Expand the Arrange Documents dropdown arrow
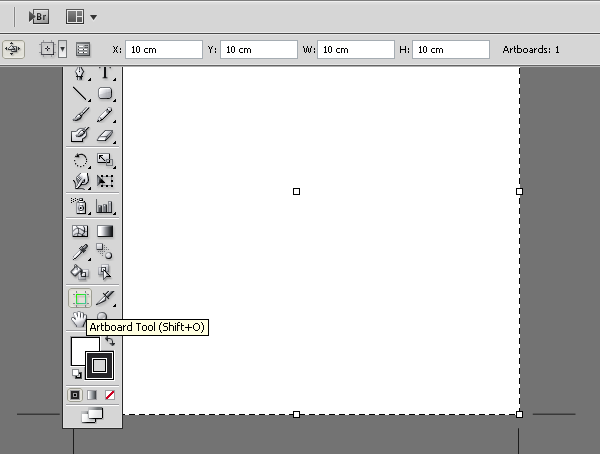Viewport: 600px width, 454px height. point(93,17)
